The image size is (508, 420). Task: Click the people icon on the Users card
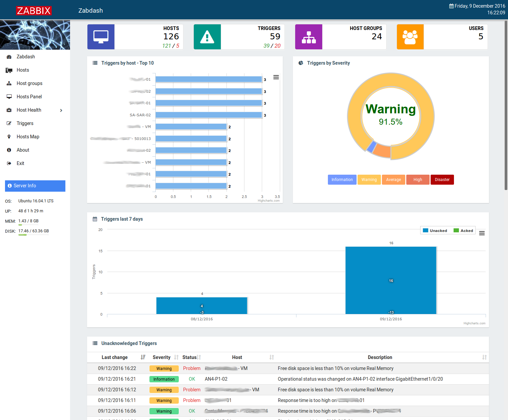tap(410, 37)
